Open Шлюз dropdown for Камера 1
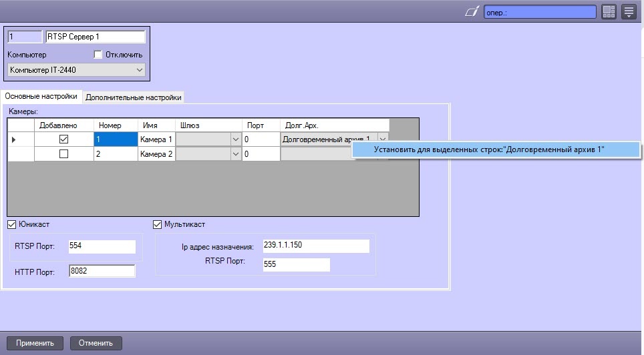Image resolution: width=644 pixels, height=355 pixels. pyautogui.click(x=236, y=139)
